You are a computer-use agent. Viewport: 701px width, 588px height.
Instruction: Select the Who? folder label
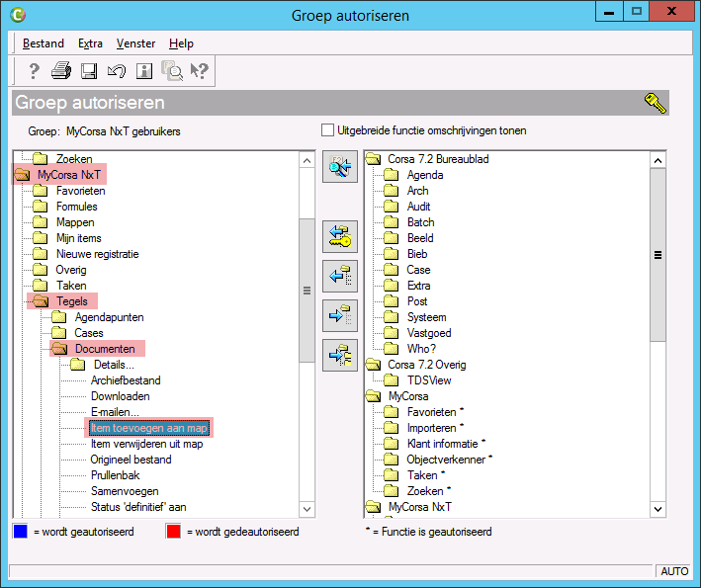[421, 349]
